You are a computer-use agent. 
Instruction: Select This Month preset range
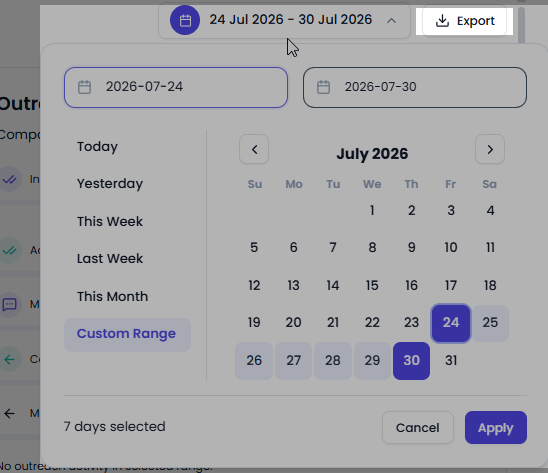point(112,296)
